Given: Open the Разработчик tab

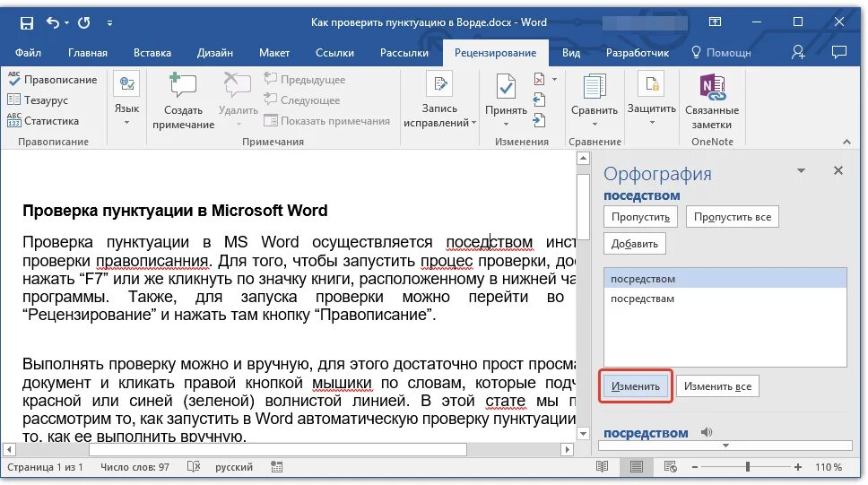Looking at the screenshot, I should tap(638, 53).
